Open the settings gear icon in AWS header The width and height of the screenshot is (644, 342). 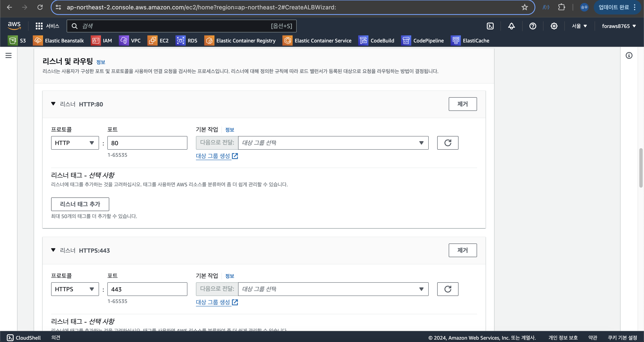554,26
